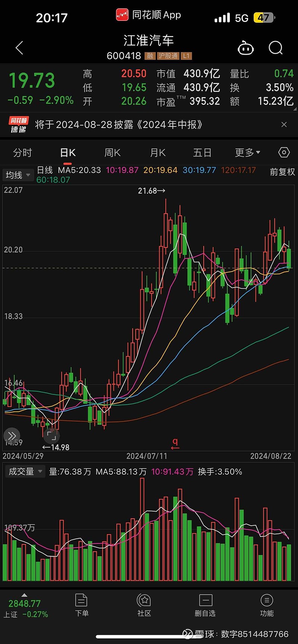Image resolution: width=298 pixels, height=644 pixels.
Task: Tap the MA120 value 17.17 label
Action: point(238,170)
